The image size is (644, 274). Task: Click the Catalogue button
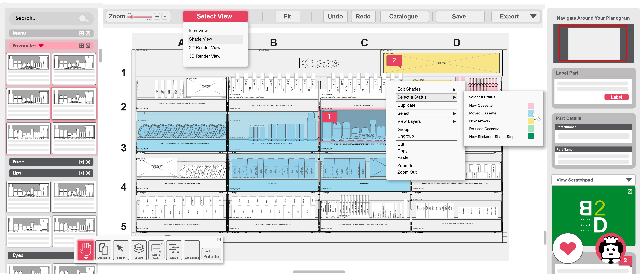click(403, 17)
